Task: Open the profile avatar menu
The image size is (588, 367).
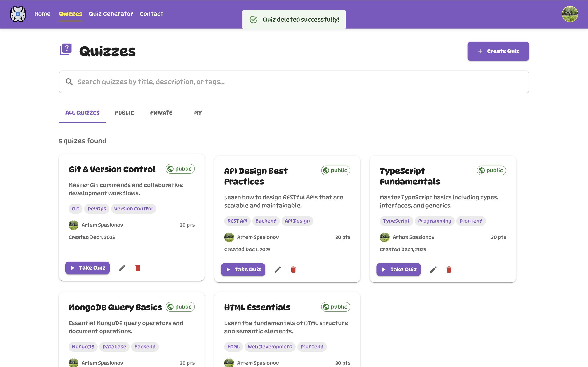Action: tap(570, 14)
